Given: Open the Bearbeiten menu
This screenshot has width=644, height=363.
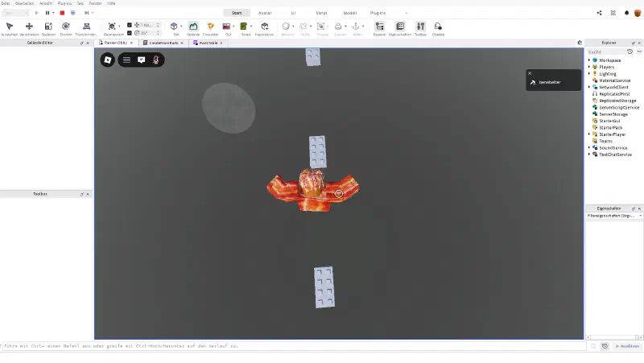Looking at the screenshot, I should point(25,3).
